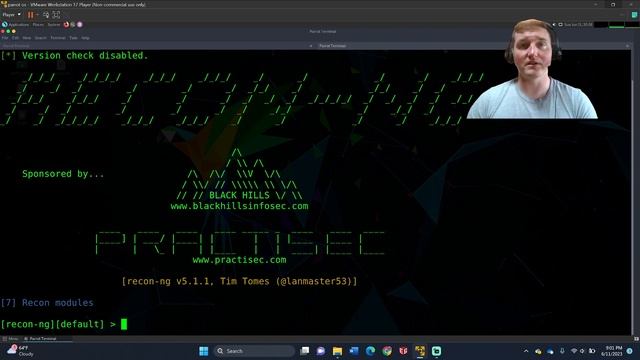This screenshot has height=360, width=640.
Task: Click the Windows taskbar Search box
Action: click(x=254, y=351)
